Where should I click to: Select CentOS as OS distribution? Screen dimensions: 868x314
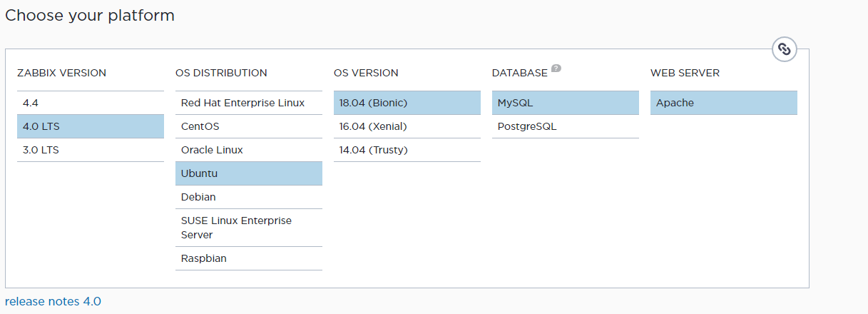click(x=248, y=126)
